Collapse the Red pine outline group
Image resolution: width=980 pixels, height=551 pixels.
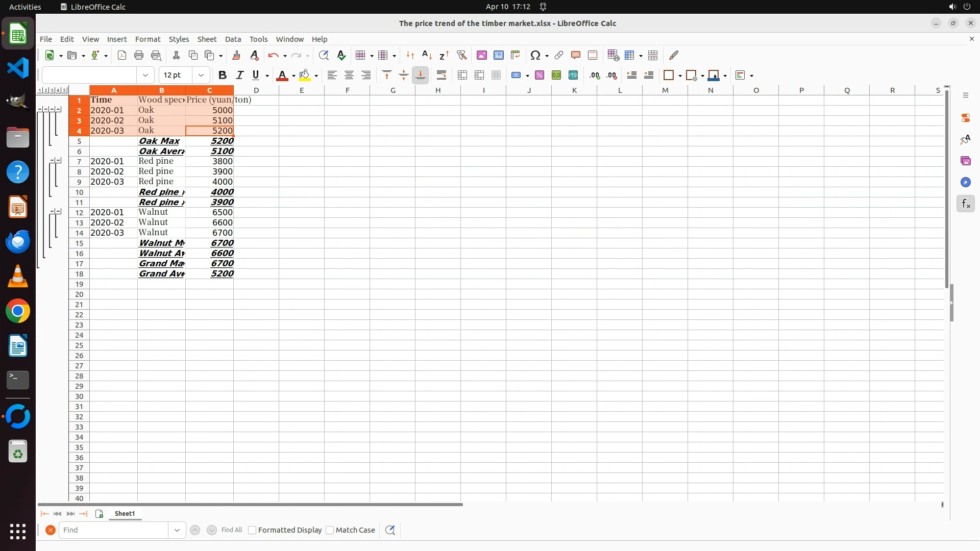(x=53, y=160)
